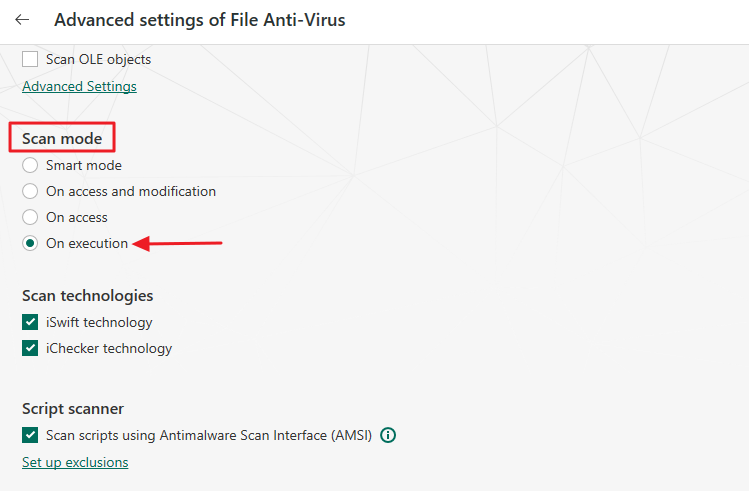Click the AMSI info icon

389,435
